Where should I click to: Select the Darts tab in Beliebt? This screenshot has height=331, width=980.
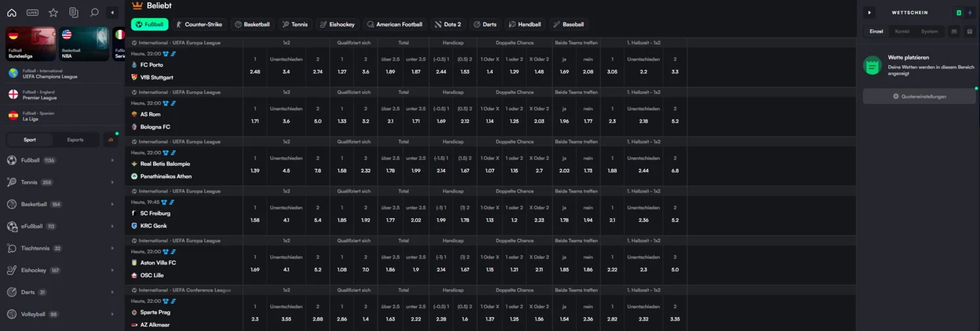coord(485,25)
